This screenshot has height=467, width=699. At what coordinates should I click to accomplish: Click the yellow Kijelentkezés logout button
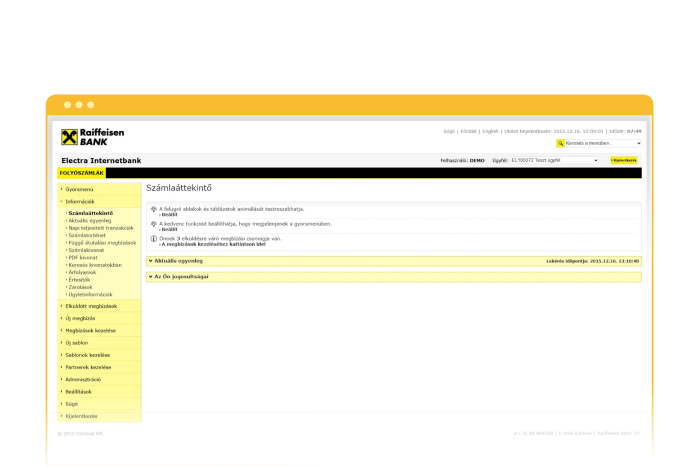tap(624, 160)
